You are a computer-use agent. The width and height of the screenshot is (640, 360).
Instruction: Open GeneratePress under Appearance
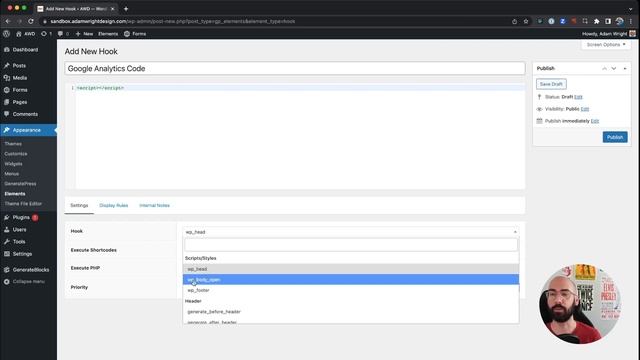click(x=20, y=184)
